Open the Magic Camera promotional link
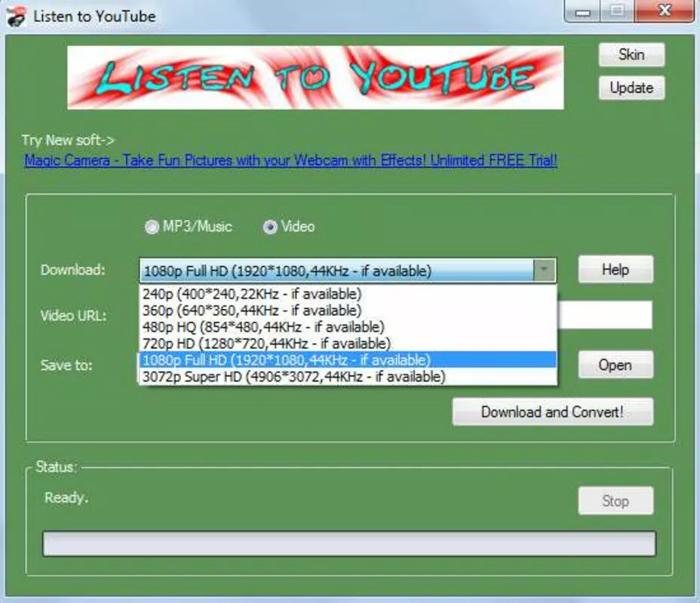 tap(290, 160)
